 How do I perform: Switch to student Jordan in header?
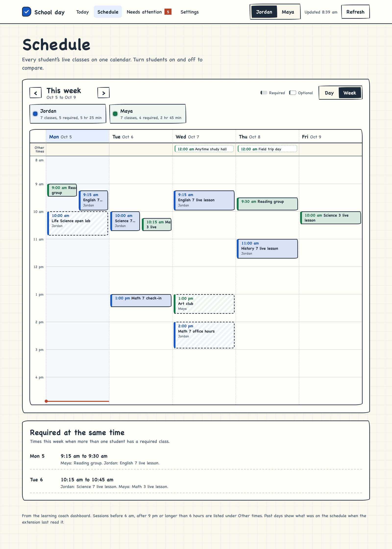tap(264, 12)
